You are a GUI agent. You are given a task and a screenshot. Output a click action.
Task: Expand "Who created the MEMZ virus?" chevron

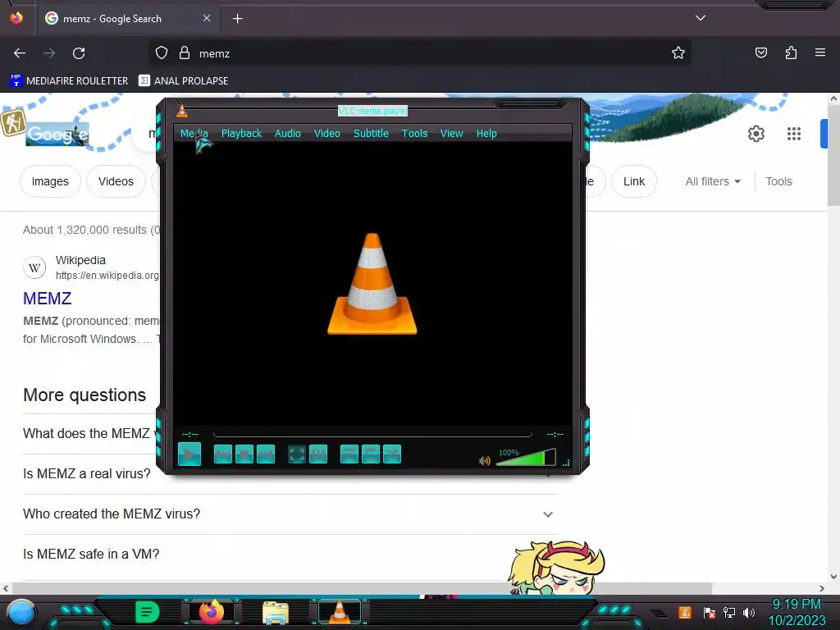547,514
